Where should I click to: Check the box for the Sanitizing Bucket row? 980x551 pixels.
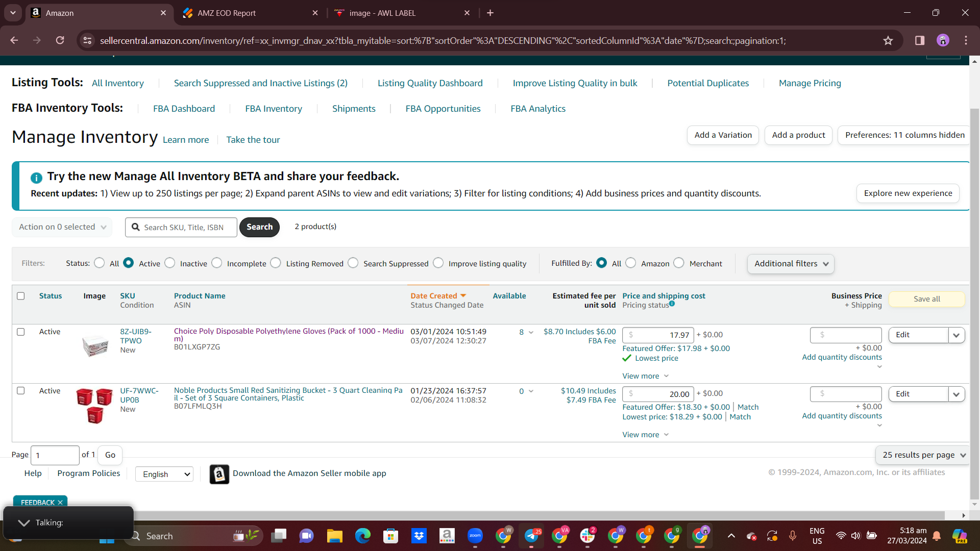tap(21, 391)
